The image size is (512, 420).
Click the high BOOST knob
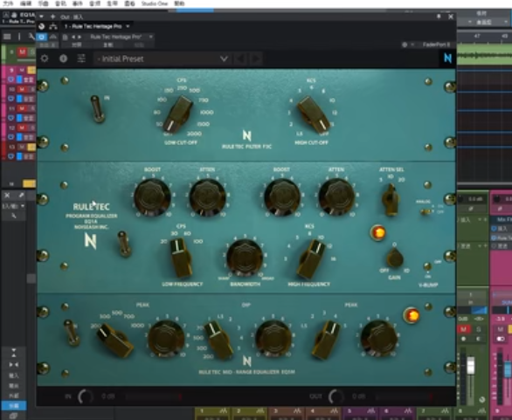(x=282, y=197)
